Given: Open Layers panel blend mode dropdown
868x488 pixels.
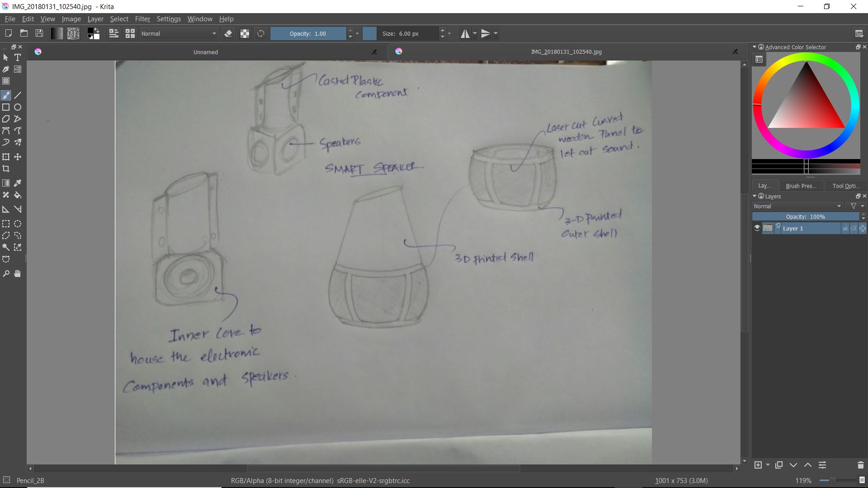Looking at the screenshot, I should tap(797, 206).
